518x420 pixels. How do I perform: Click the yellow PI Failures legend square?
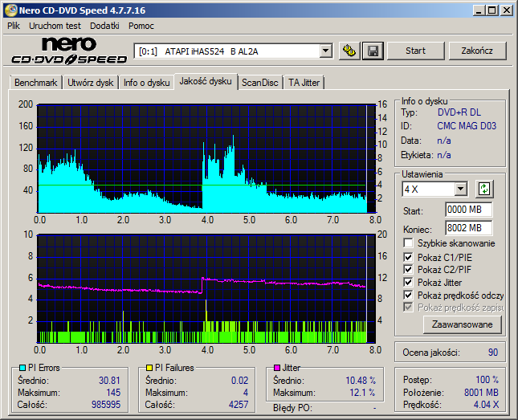(149, 368)
